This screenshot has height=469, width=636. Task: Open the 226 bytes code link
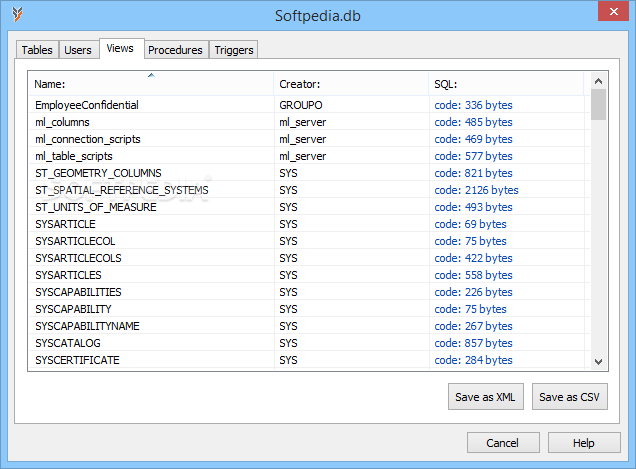point(473,293)
